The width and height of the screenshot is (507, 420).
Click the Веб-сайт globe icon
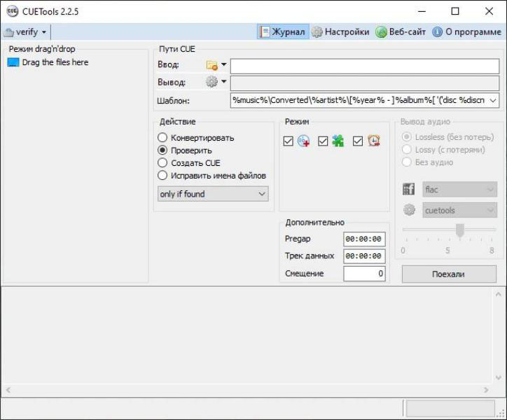pos(381,32)
